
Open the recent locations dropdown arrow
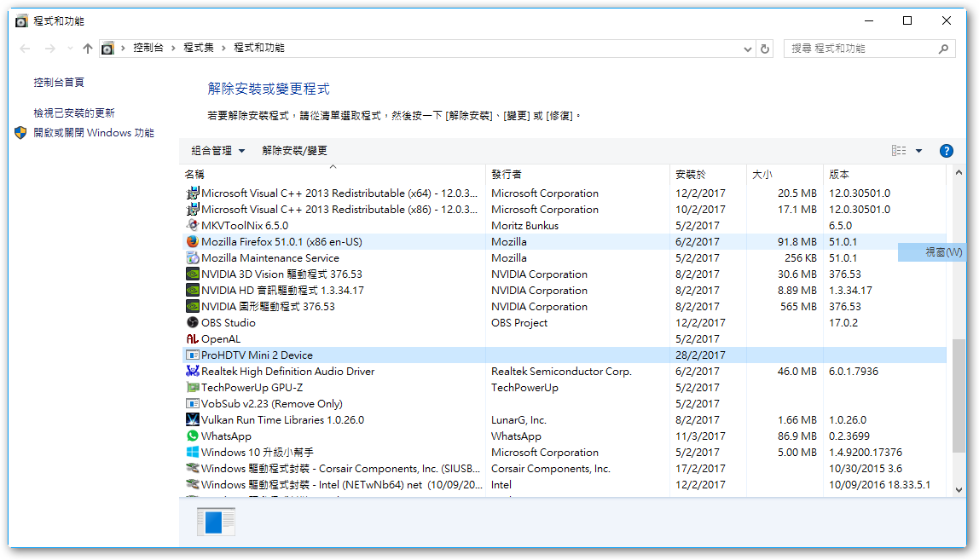coord(70,48)
